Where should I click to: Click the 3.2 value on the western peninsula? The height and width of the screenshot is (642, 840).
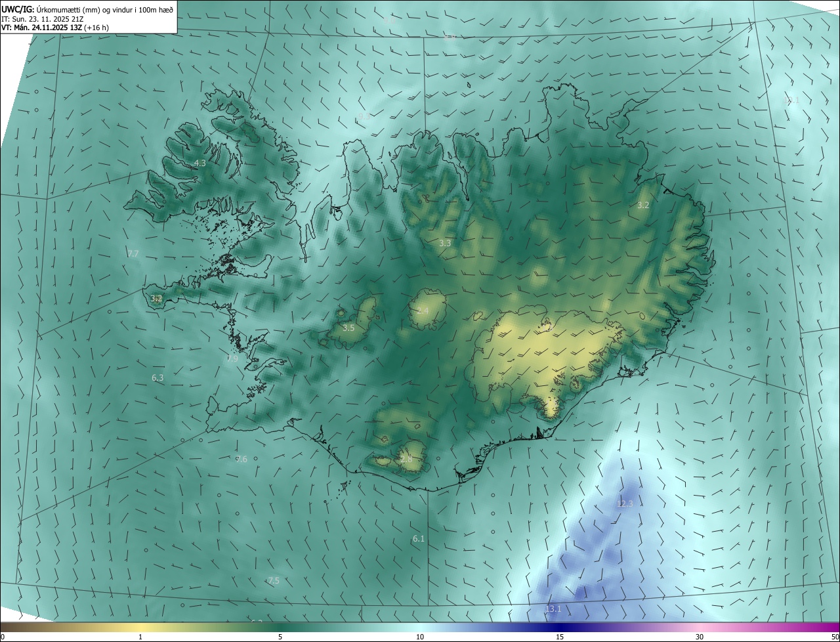(156, 298)
